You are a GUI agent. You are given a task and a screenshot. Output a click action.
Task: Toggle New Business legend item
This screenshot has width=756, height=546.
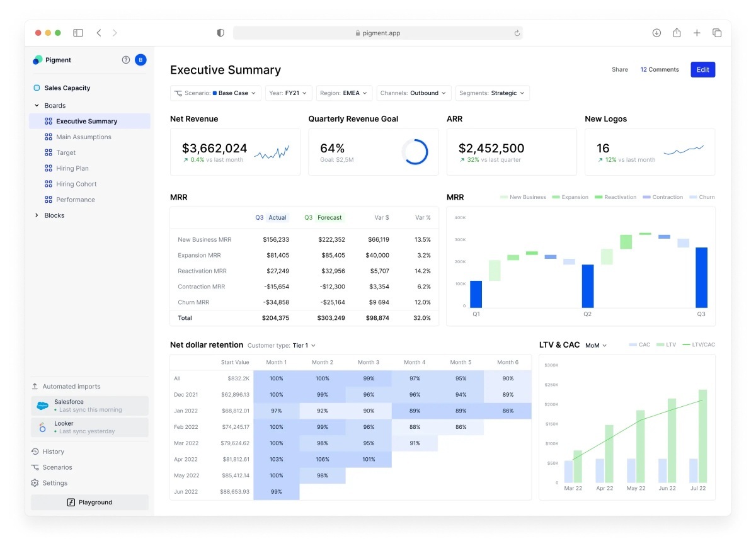pos(523,197)
